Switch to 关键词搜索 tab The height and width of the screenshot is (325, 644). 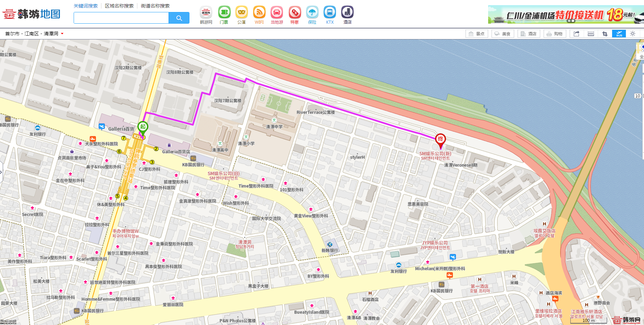tap(86, 6)
